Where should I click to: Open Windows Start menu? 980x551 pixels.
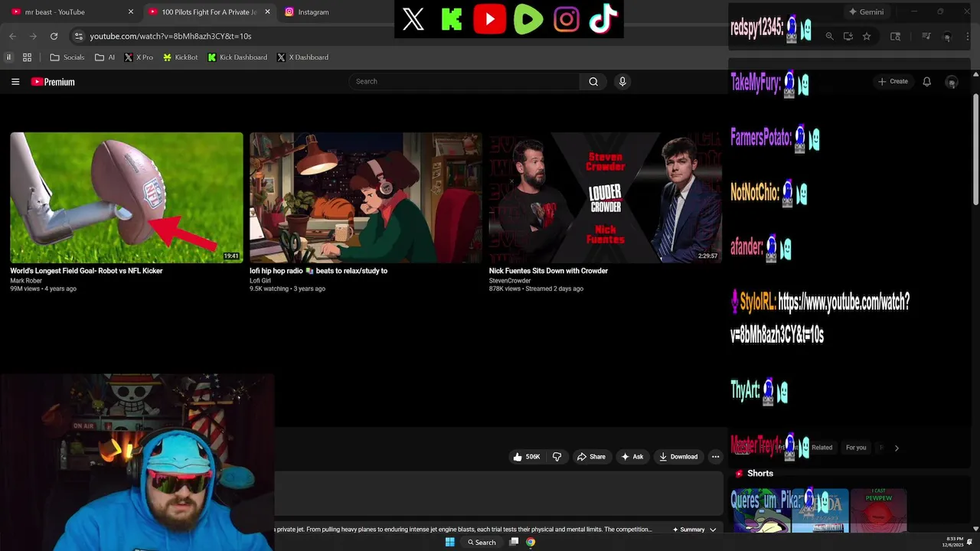[x=450, y=542]
